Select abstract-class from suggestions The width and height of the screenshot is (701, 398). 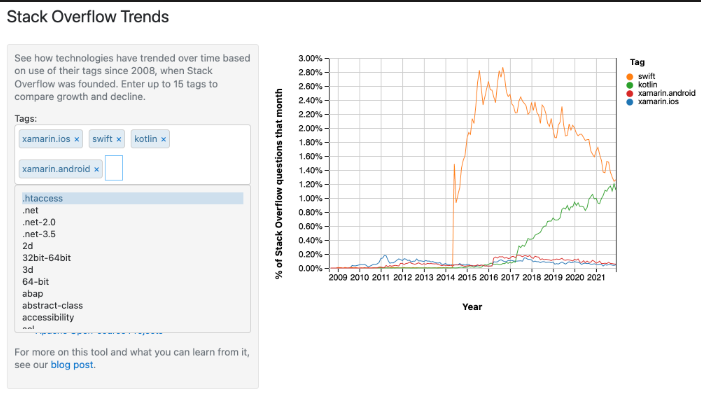(132, 306)
